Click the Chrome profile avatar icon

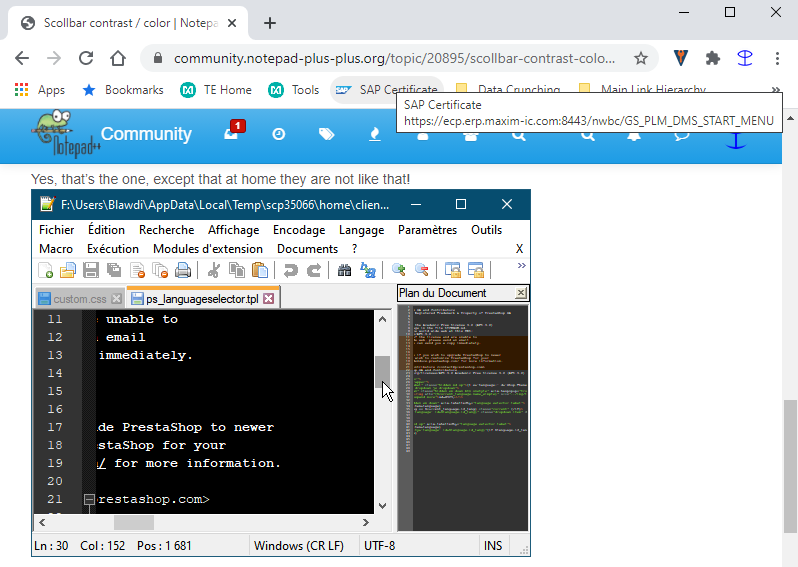coord(745,59)
